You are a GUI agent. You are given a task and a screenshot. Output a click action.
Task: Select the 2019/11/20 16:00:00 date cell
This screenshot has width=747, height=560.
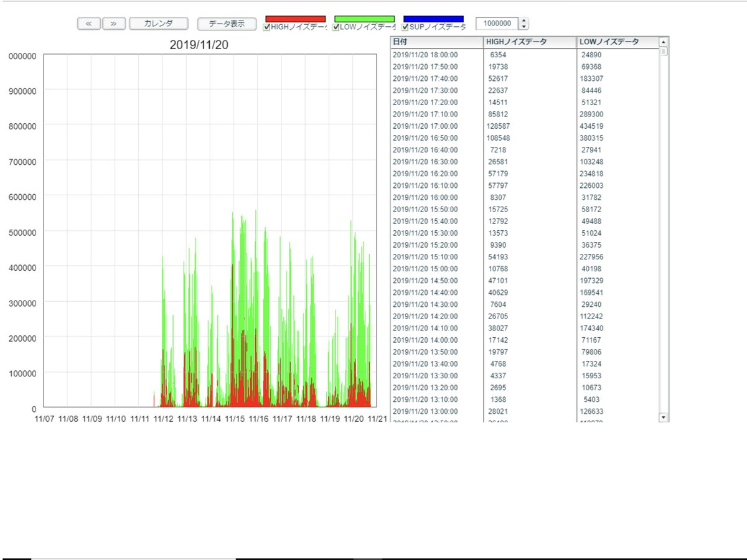pos(425,197)
